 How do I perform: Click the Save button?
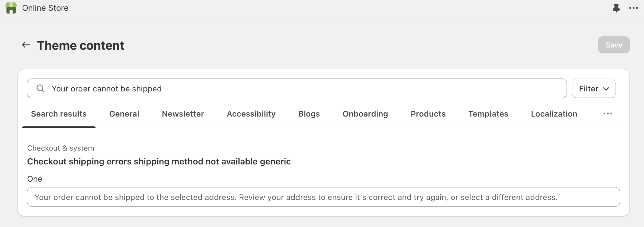pos(614,45)
